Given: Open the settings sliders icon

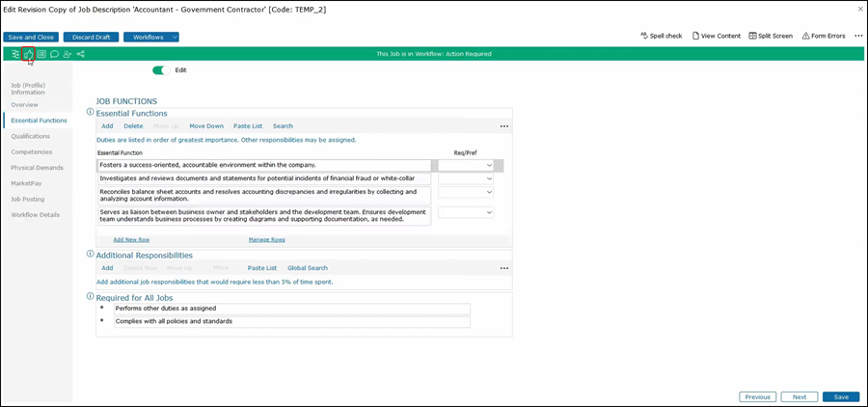Looking at the screenshot, I should pos(15,54).
